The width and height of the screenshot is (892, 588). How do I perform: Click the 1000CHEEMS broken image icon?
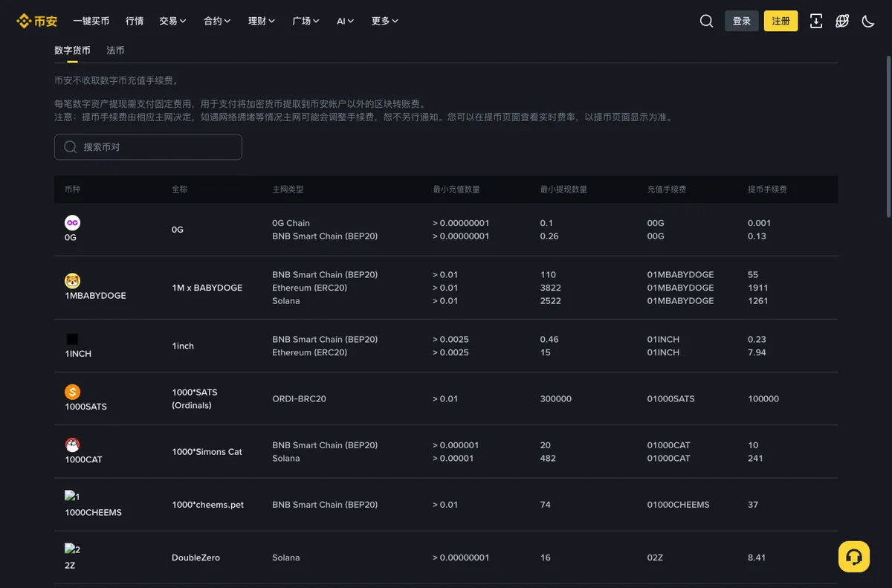72,497
